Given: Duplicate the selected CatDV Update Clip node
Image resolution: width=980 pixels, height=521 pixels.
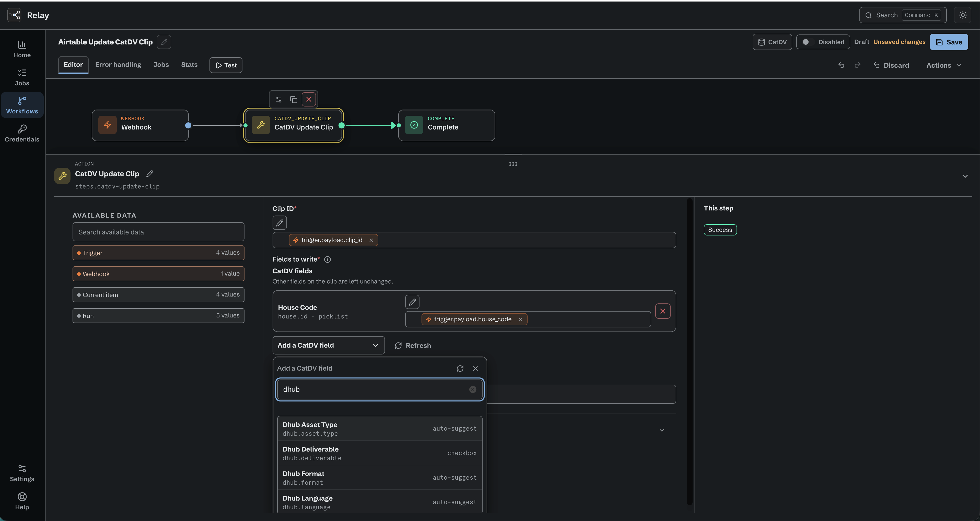Looking at the screenshot, I should [x=294, y=100].
